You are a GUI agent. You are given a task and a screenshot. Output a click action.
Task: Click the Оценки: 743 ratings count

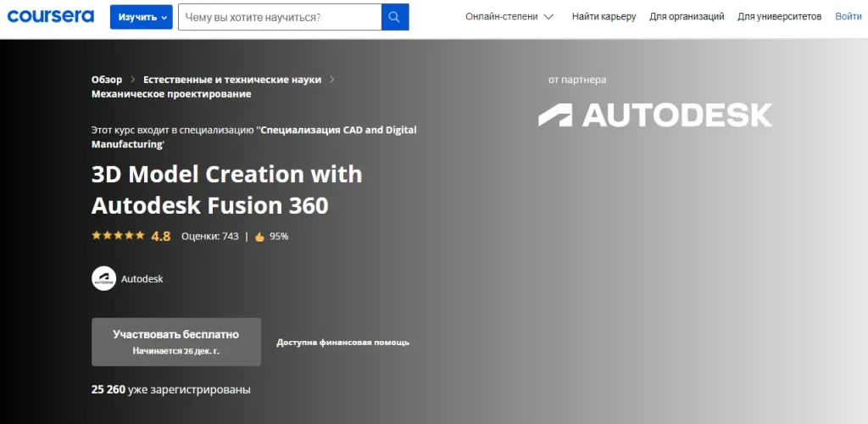210,237
